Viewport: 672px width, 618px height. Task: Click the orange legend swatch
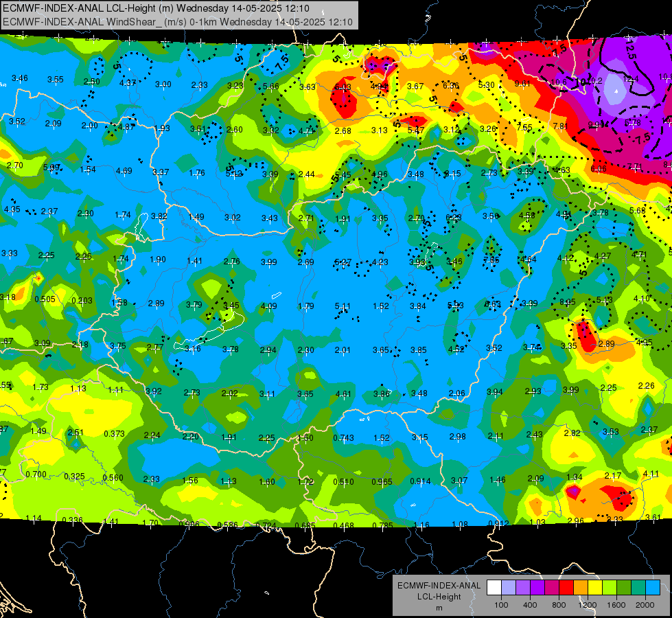(581, 588)
